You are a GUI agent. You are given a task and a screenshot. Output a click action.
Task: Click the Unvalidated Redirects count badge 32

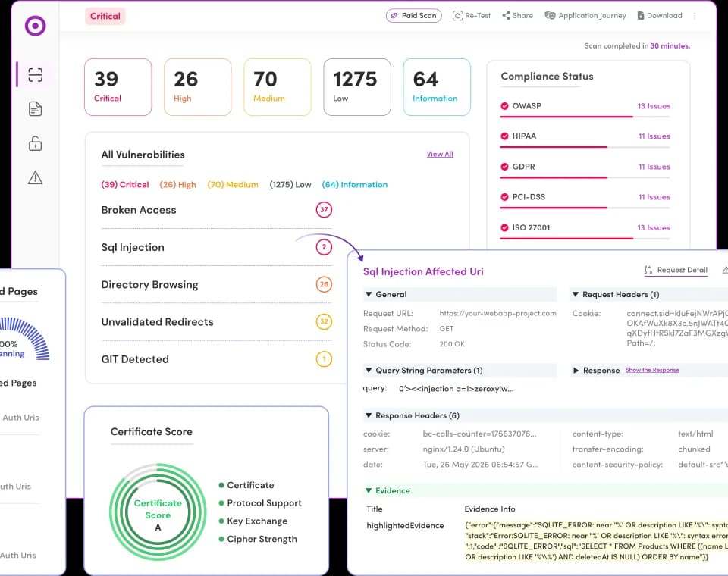tap(324, 321)
